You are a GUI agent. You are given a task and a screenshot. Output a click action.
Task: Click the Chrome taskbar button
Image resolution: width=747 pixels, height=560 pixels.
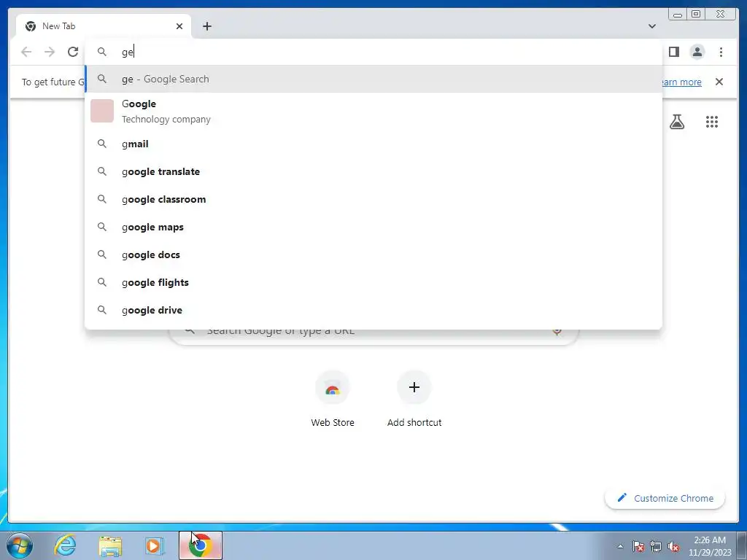(x=201, y=545)
